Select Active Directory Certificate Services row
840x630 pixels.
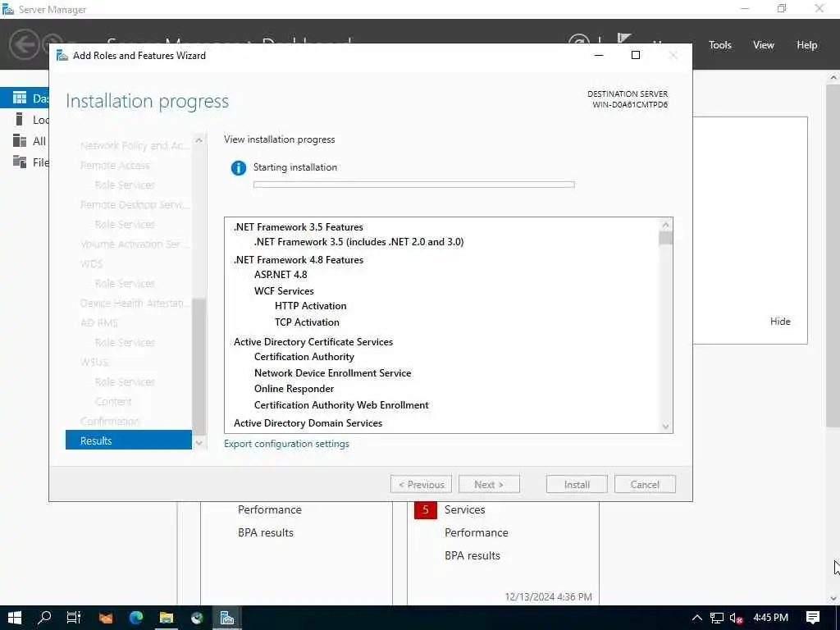click(x=313, y=342)
